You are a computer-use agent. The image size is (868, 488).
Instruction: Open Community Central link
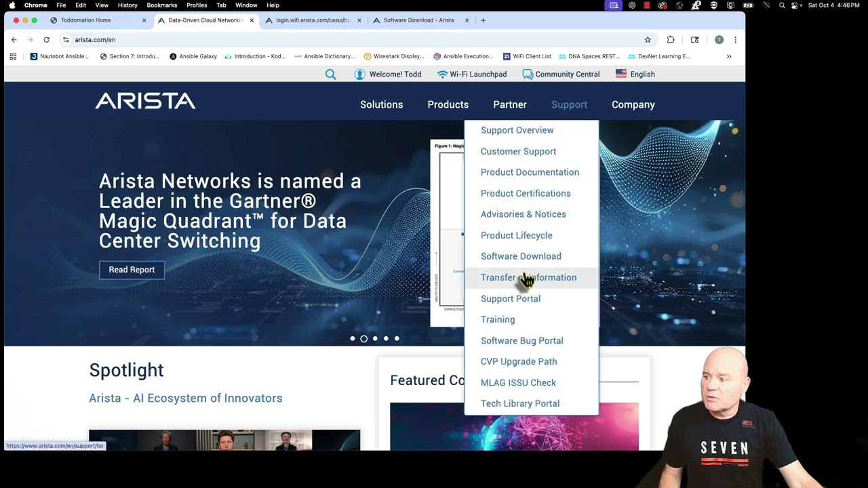tap(561, 75)
